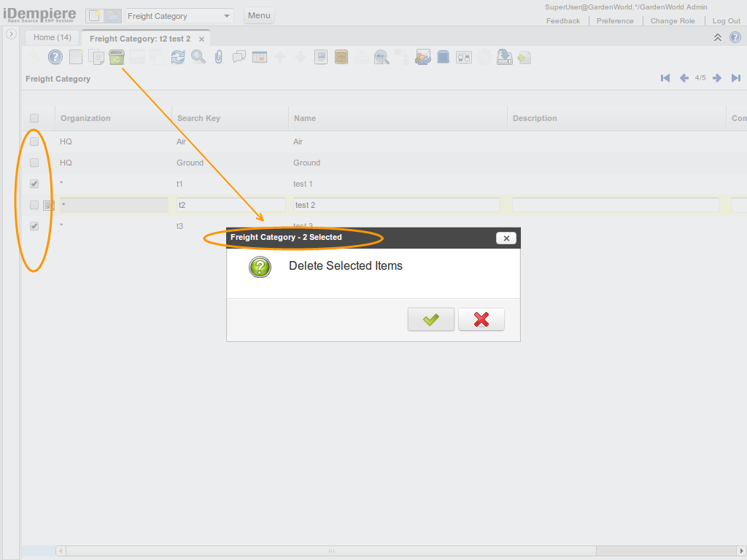Open the Menu button in the header

(x=259, y=15)
